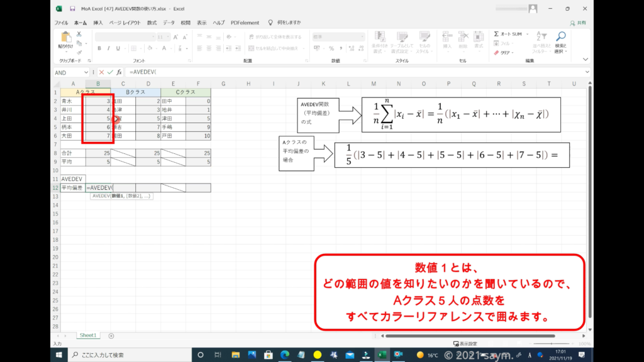This screenshot has width=644, height=362.
Task: Click Increase Indent icon
Action: pyautogui.click(x=238, y=48)
